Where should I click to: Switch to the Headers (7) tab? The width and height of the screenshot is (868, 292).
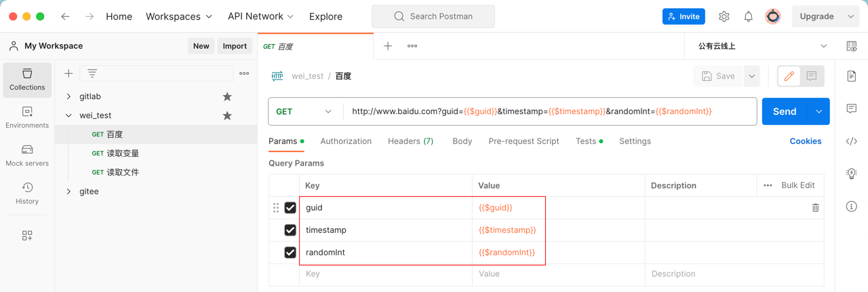pos(410,141)
